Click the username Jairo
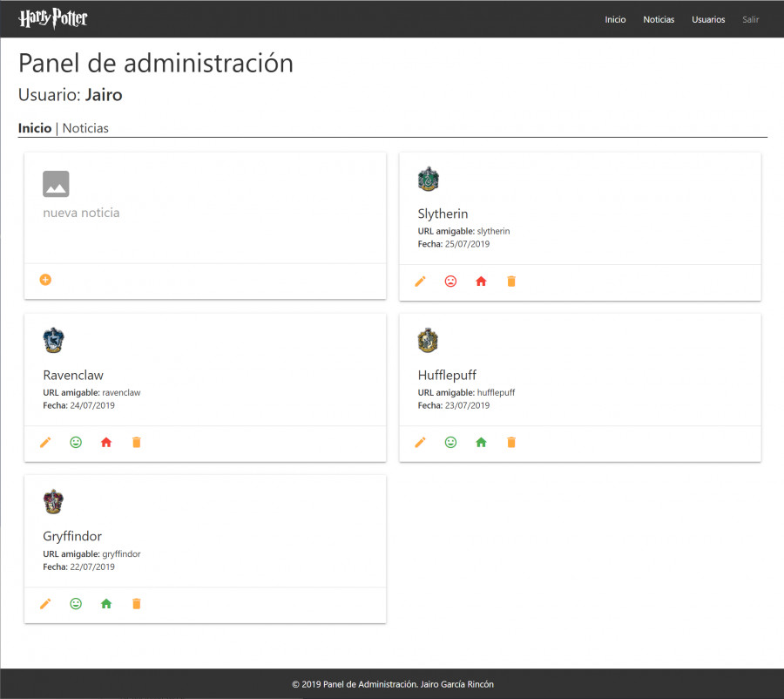The image size is (784, 699). point(104,95)
